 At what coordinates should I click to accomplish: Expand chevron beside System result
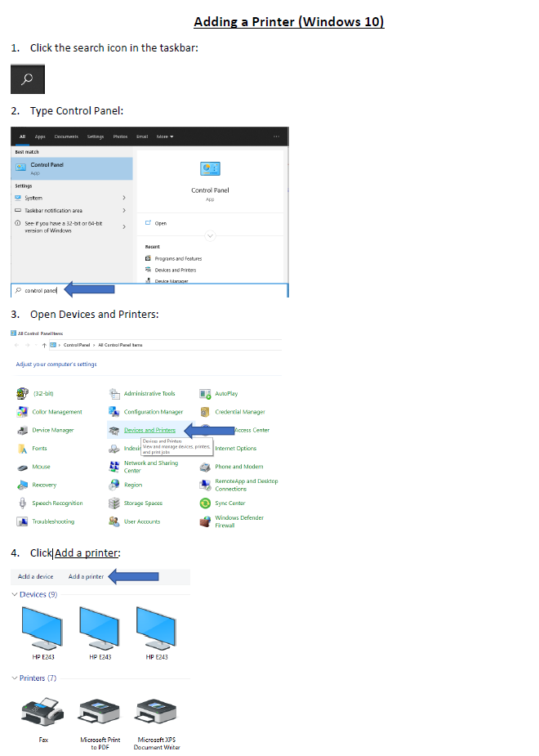point(124,198)
